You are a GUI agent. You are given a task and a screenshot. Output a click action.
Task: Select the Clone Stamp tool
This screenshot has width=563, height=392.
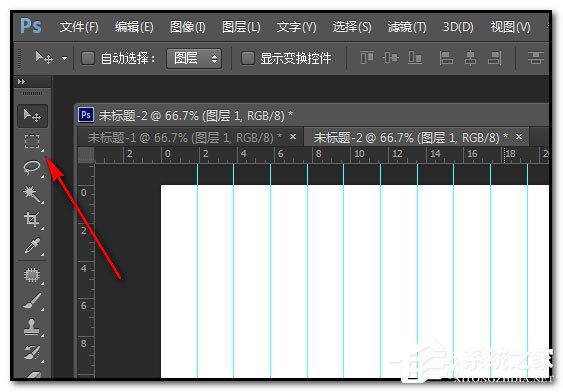32,327
